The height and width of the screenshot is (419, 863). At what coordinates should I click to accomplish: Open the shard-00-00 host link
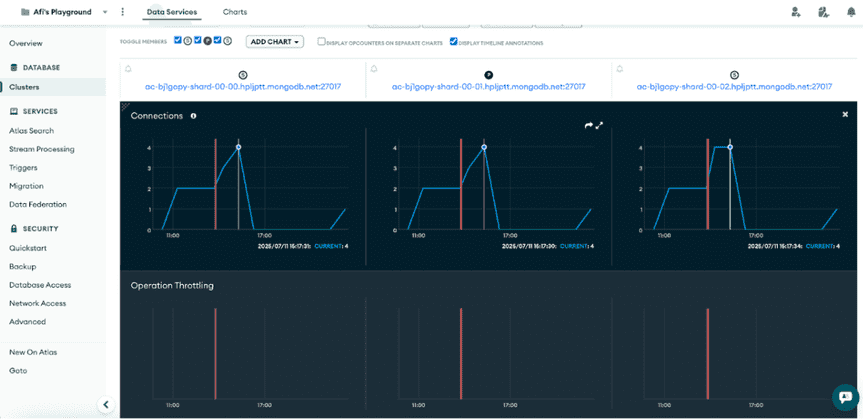click(243, 86)
